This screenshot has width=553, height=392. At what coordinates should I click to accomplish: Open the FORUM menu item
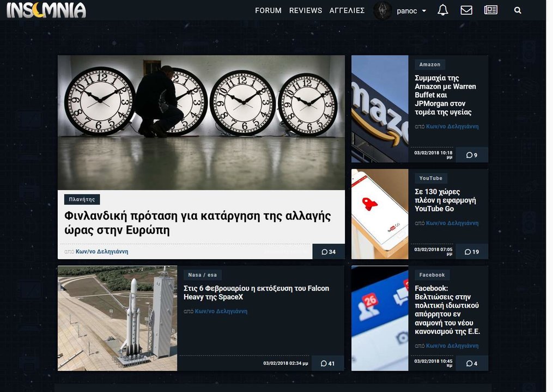pos(269,10)
